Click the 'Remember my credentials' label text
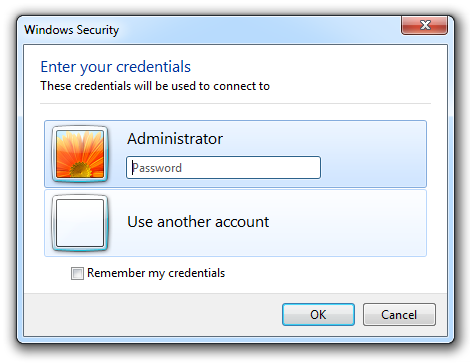470x364 pixels. (156, 273)
